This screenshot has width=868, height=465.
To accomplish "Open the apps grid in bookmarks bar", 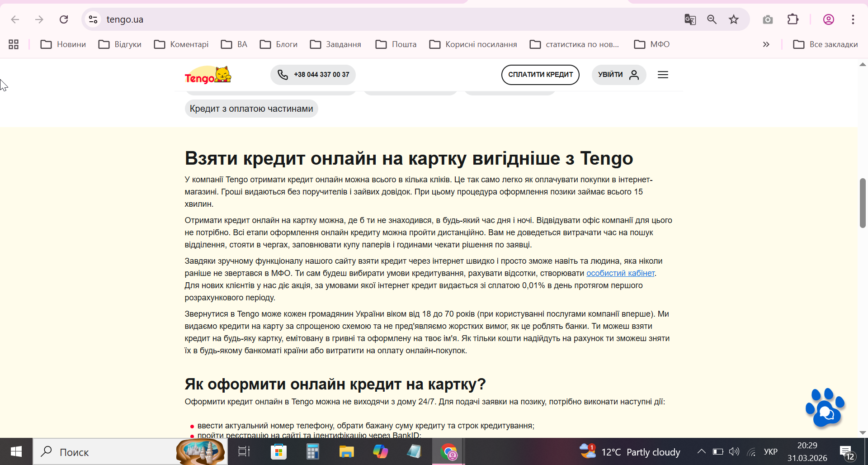I will tap(14, 44).
